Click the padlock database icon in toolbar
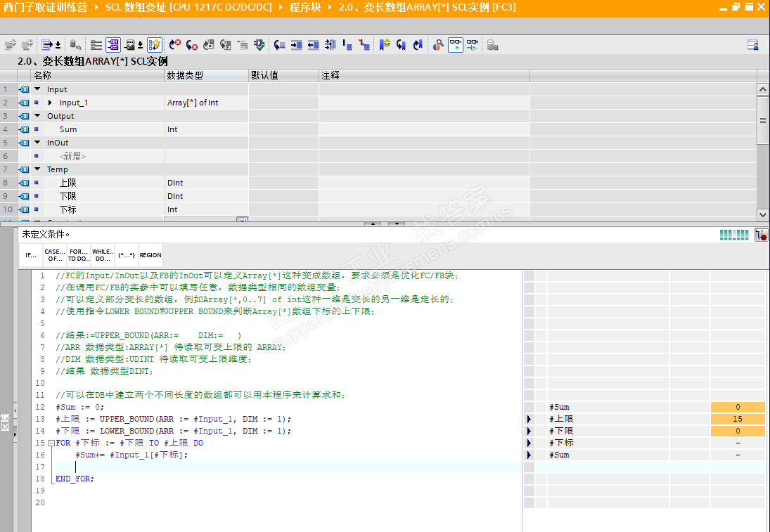 click(492, 45)
